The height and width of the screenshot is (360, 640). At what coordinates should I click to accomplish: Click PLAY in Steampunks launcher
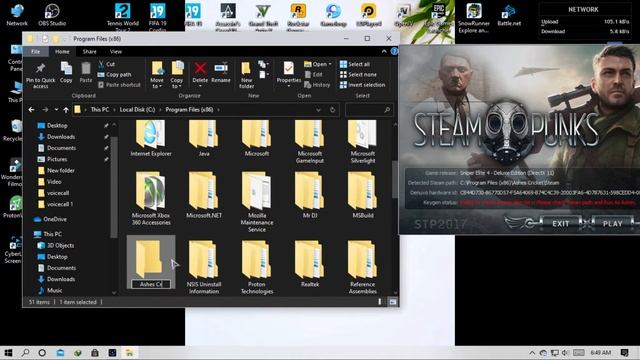[x=612, y=224]
